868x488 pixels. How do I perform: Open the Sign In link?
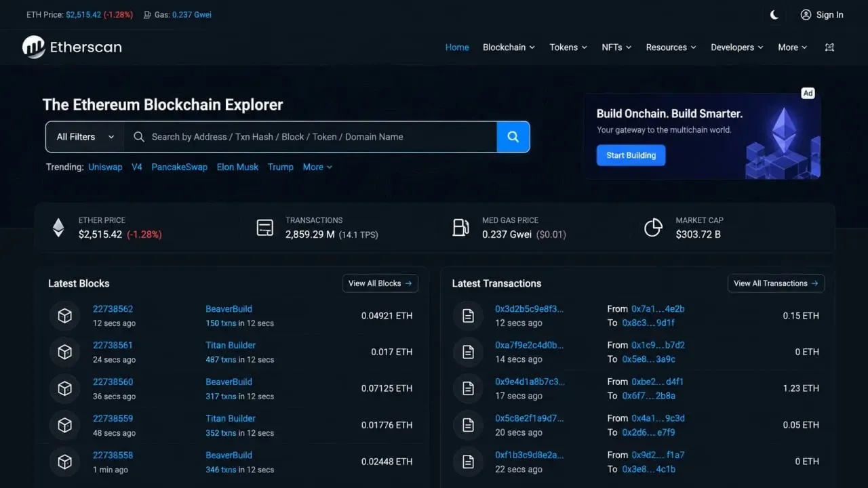coord(822,14)
